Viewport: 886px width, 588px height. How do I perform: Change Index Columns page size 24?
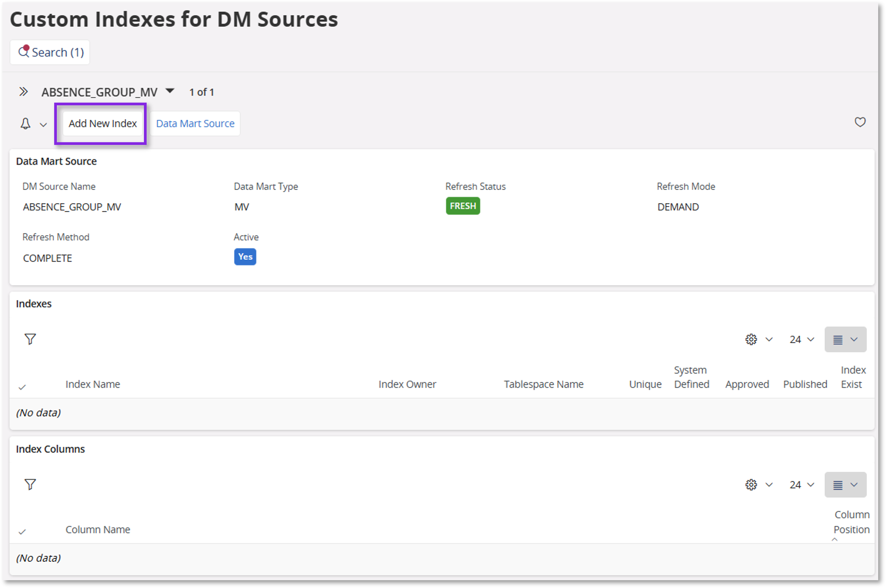[802, 485]
